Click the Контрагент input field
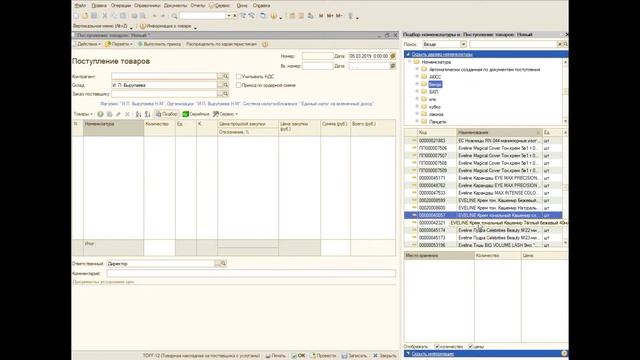 point(164,76)
